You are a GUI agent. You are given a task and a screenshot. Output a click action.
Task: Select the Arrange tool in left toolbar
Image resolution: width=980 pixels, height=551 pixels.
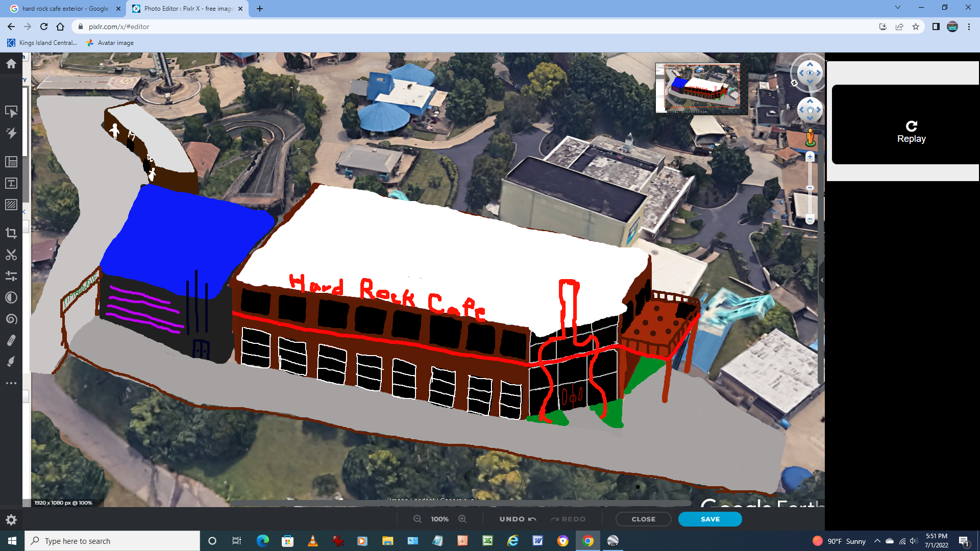point(11,111)
